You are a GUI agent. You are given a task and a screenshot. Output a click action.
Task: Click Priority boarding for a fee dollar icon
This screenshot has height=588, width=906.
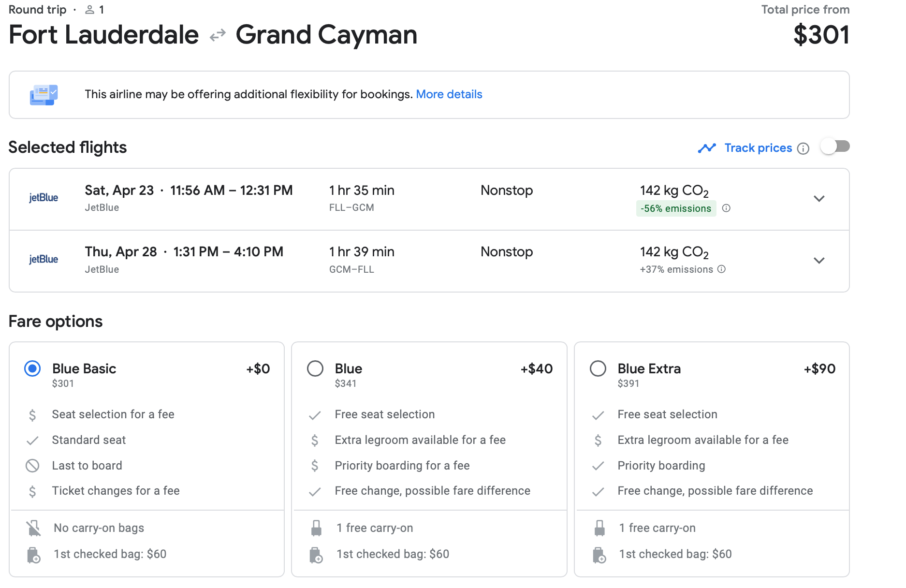315,466
